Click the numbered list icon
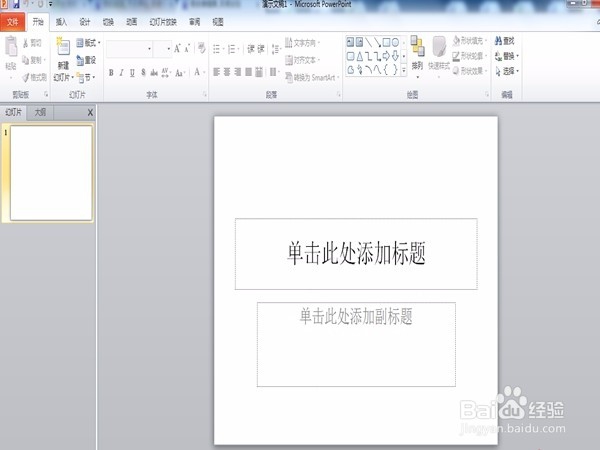This screenshot has width=600, height=450. click(x=233, y=49)
